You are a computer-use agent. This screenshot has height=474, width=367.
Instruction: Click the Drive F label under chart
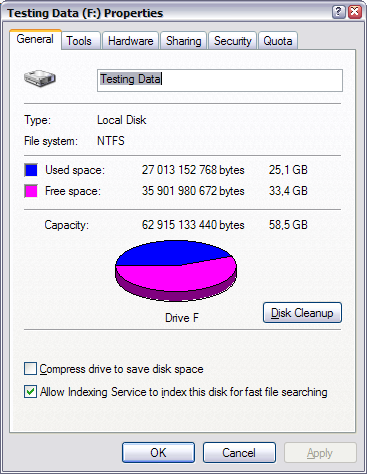[x=182, y=318]
